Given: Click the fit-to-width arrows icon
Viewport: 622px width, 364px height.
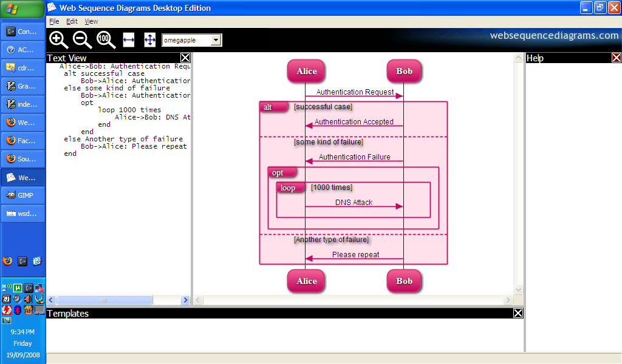Looking at the screenshot, I should 129,40.
